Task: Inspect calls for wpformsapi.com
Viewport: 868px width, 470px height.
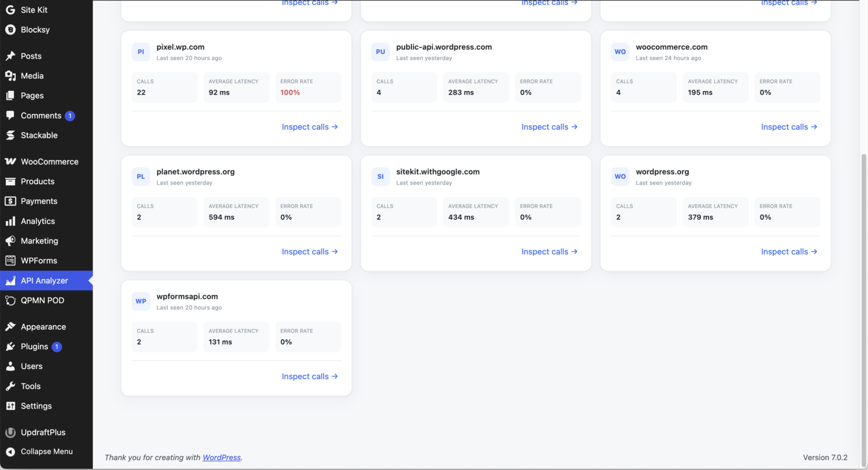Action: tap(310, 377)
